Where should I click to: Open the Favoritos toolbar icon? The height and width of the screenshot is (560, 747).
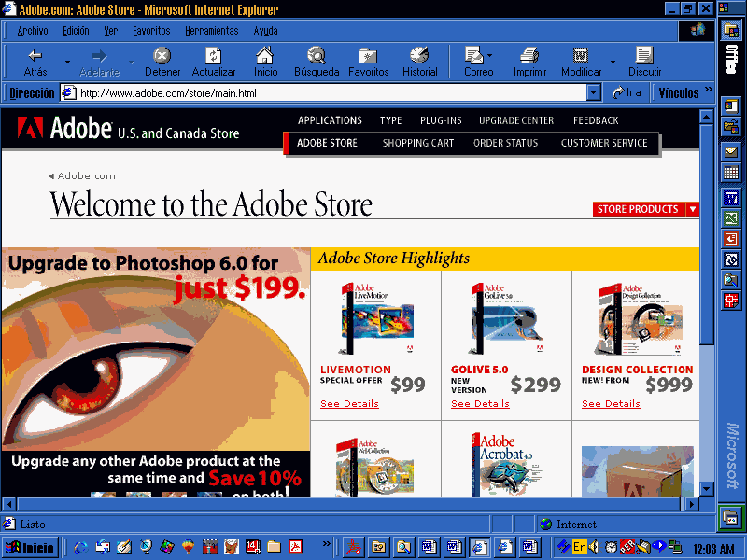(x=368, y=56)
